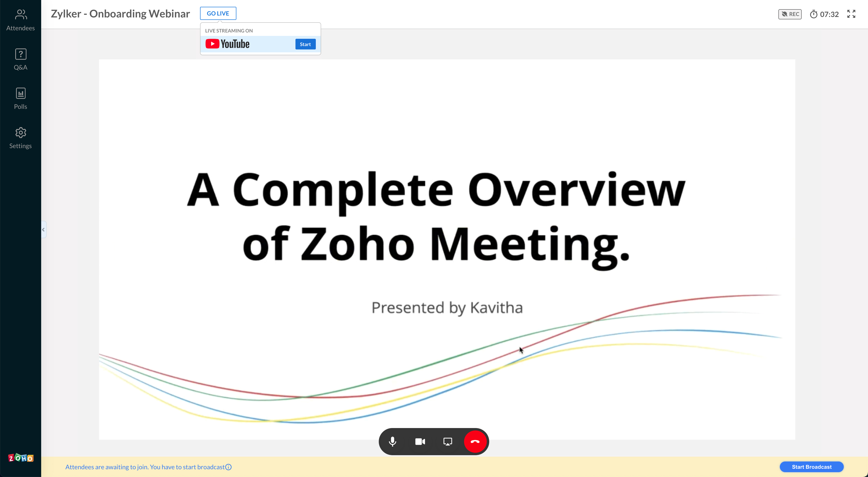Click the shared presentation slide
This screenshot has height=477, width=868.
[x=447, y=249]
